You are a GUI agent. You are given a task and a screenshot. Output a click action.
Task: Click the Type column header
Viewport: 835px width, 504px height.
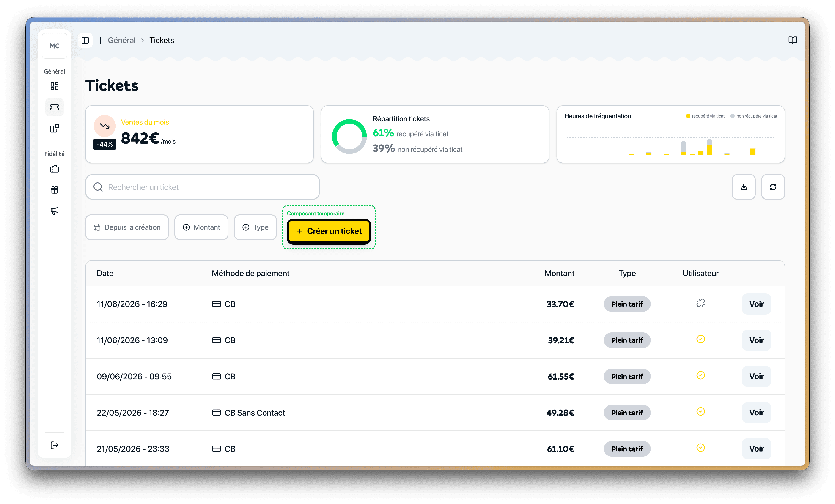[627, 273]
